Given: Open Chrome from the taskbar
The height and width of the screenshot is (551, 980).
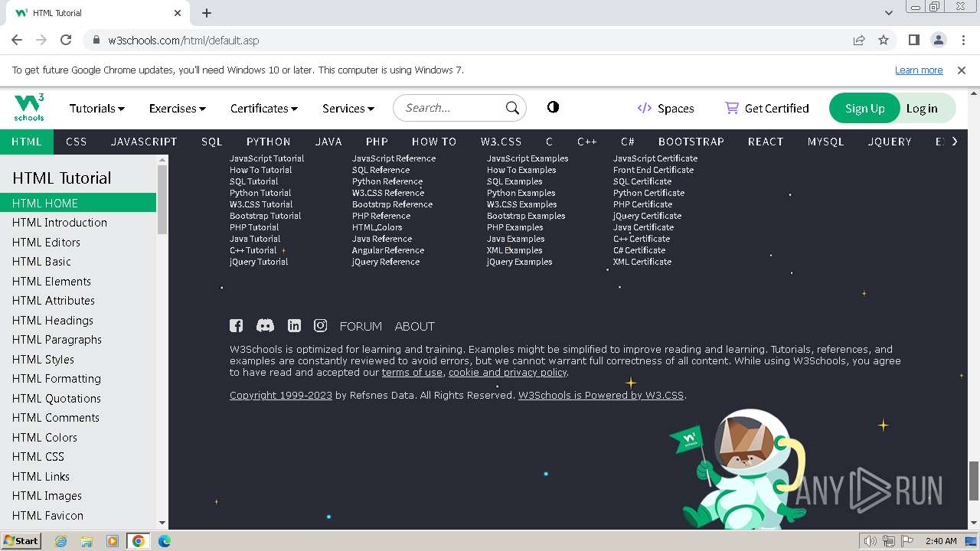Looking at the screenshot, I should tap(139, 541).
